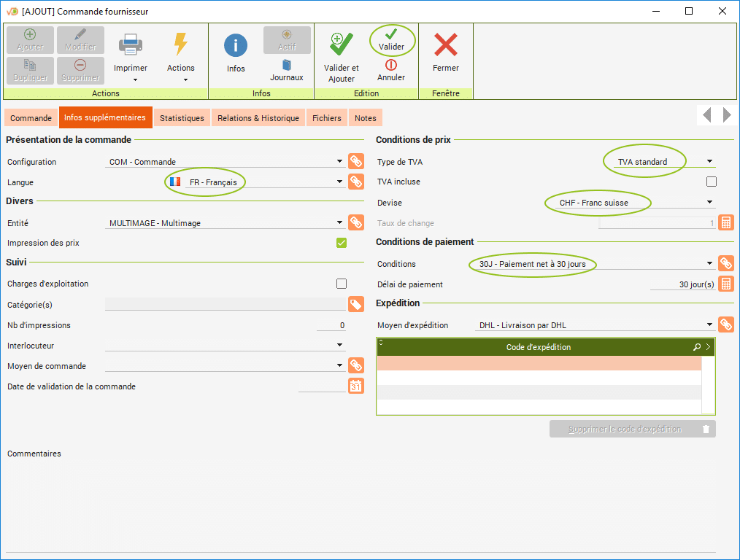
Task: Open the Journaux book icon
Action: 287,65
